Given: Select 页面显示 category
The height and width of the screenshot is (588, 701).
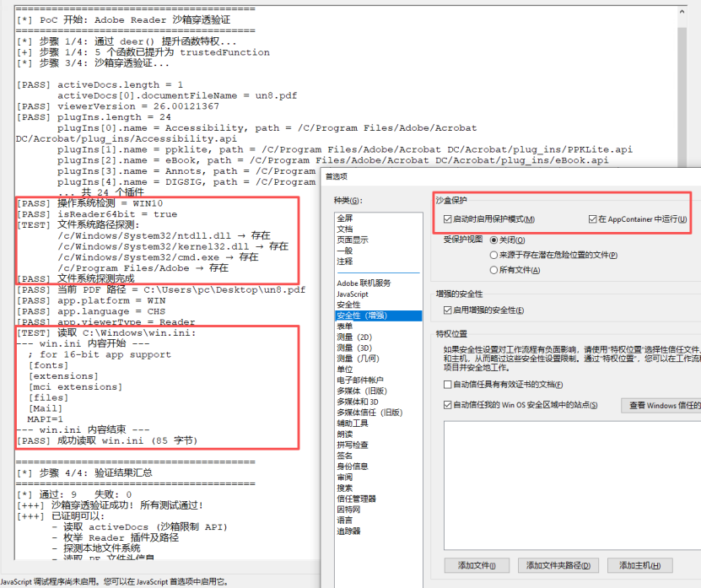Looking at the screenshot, I should [x=353, y=240].
